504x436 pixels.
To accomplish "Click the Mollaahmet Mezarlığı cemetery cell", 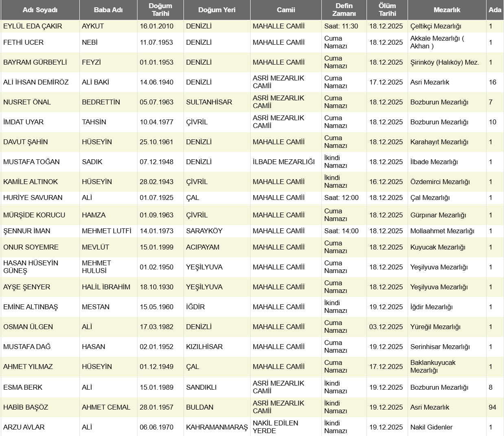I will tap(442, 231).
